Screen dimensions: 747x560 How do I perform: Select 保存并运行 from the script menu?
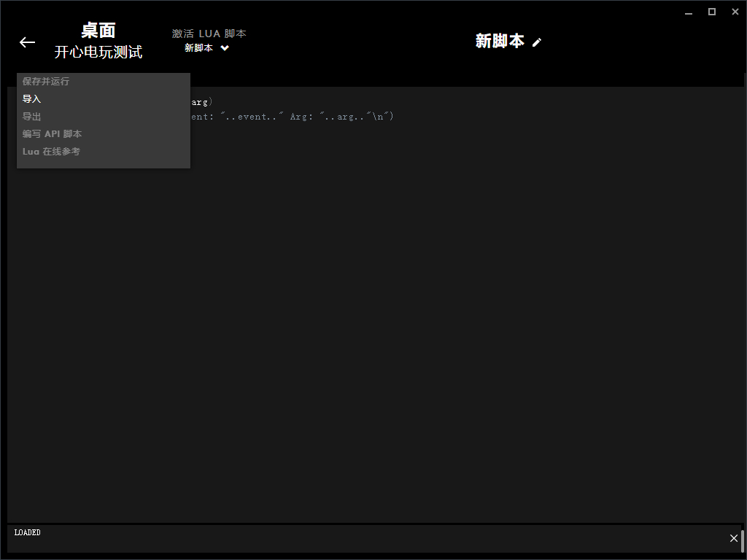click(x=46, y=82)
